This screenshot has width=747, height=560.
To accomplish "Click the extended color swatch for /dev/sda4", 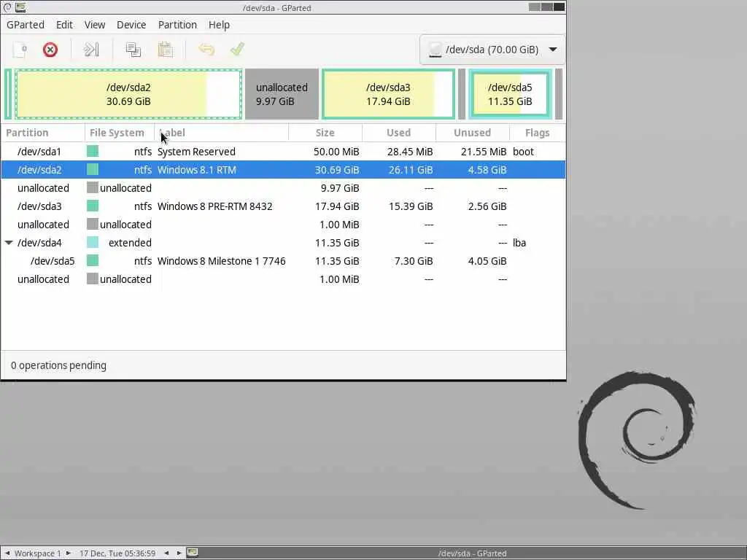I will (x=93, y=242).
